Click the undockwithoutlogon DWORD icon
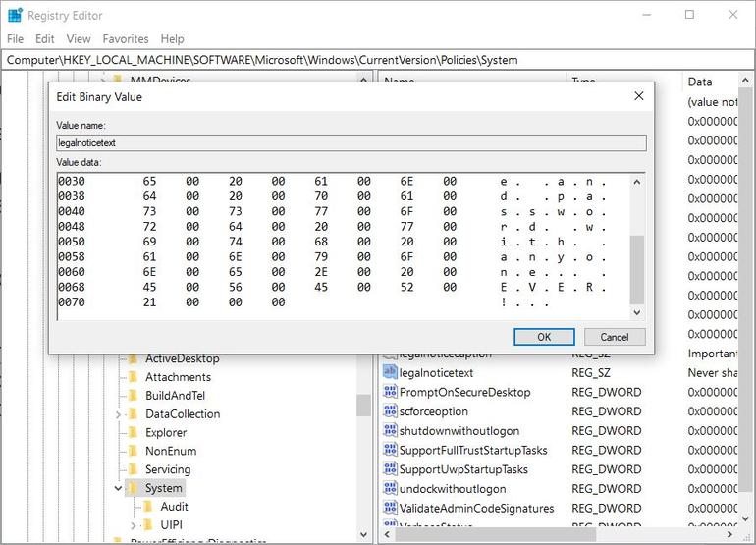Viewport: 756px width, 545px height. [x=390, y=488]
